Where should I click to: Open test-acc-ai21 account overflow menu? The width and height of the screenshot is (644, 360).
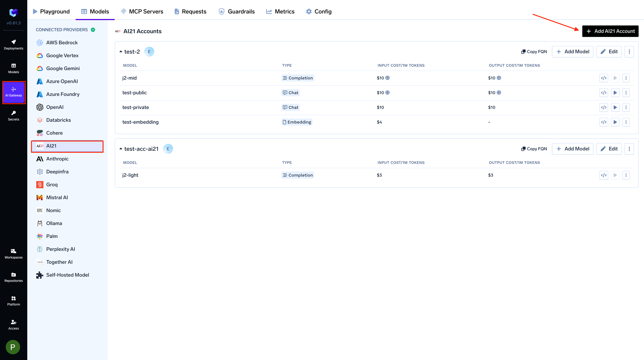pos(629,149)
